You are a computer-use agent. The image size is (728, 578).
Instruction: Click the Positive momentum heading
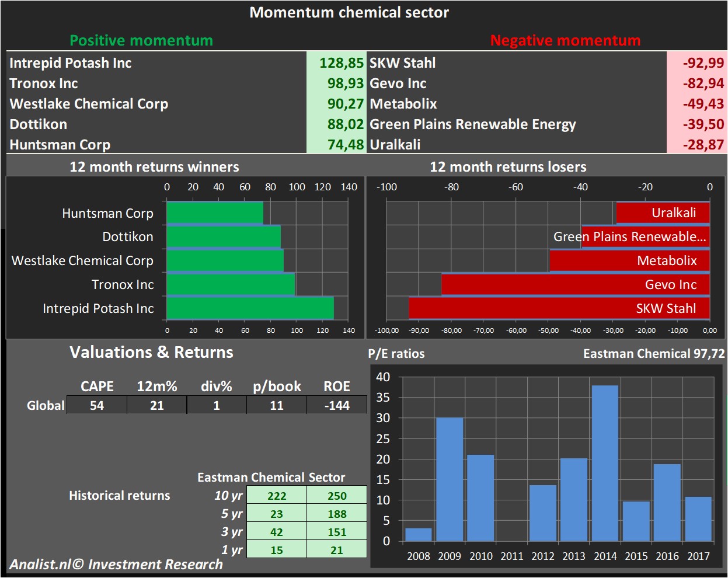[x=141, y=40]
